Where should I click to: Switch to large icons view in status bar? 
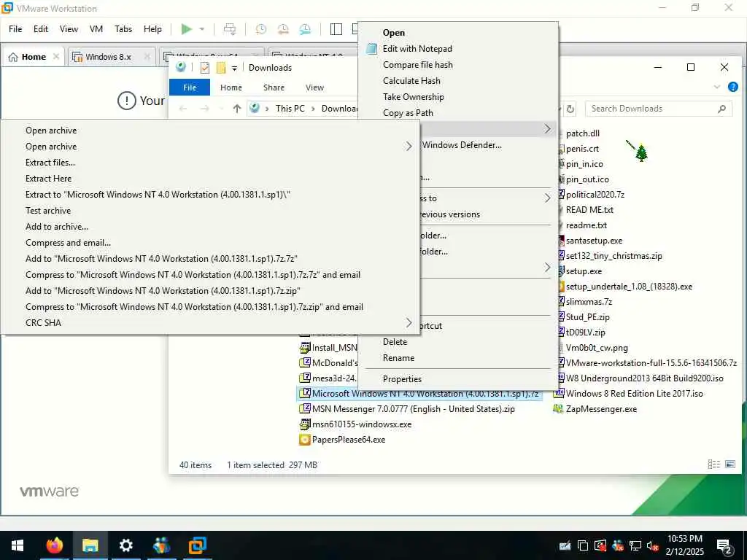tap(729, 464)
